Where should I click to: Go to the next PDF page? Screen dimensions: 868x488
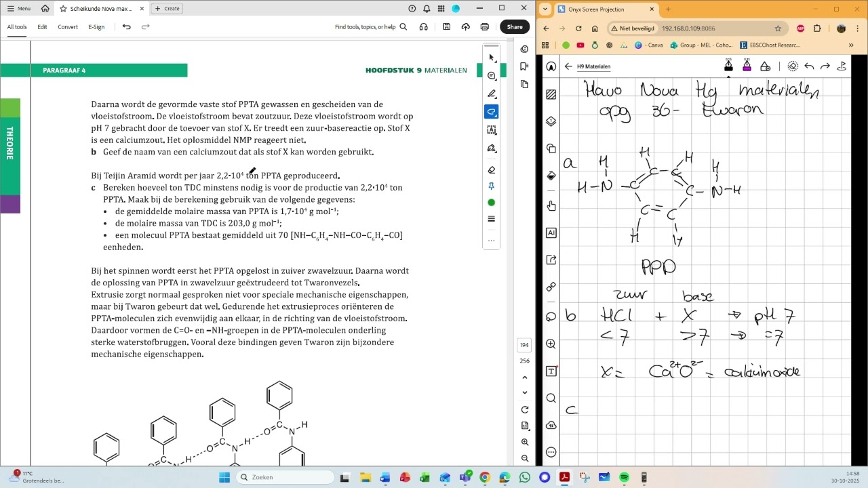click(x=524, y=393)
